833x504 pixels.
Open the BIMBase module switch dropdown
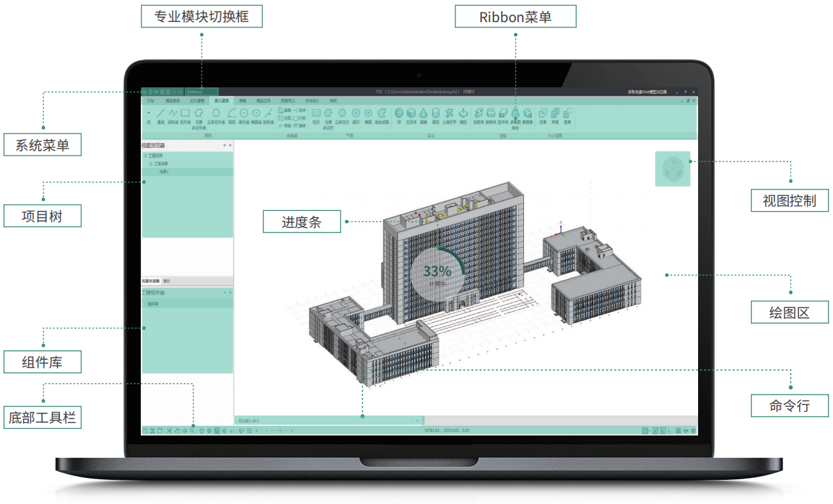[201, 92]
